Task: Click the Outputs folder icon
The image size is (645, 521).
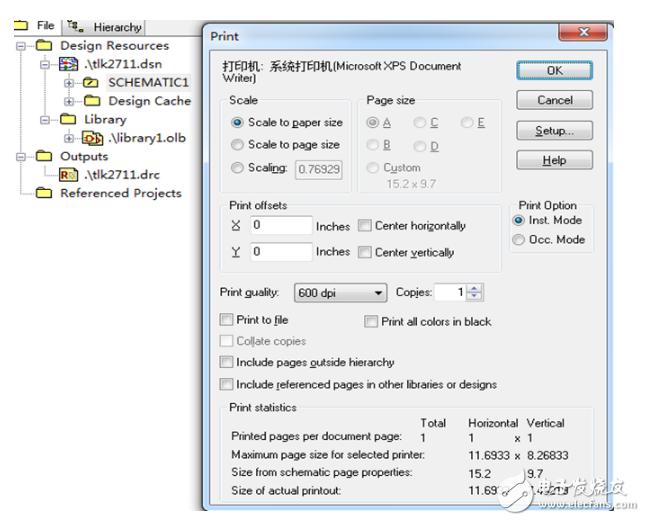Action: pos(44,156)
